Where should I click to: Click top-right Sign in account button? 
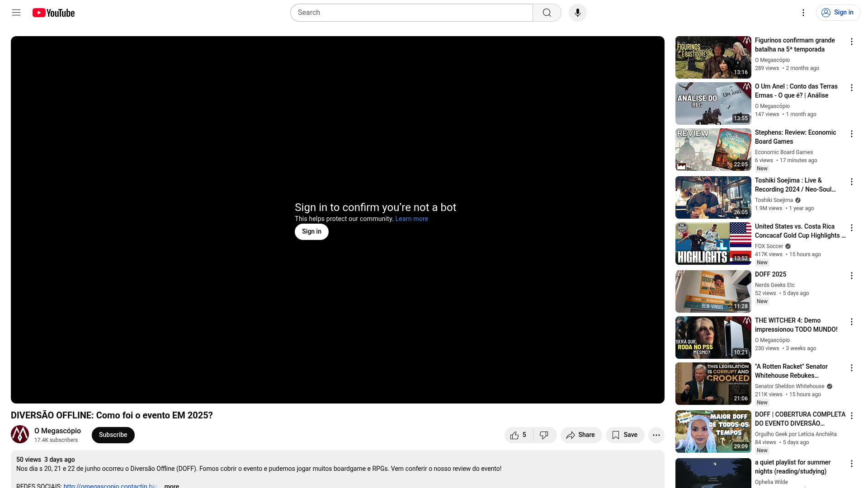pos(838,13)
